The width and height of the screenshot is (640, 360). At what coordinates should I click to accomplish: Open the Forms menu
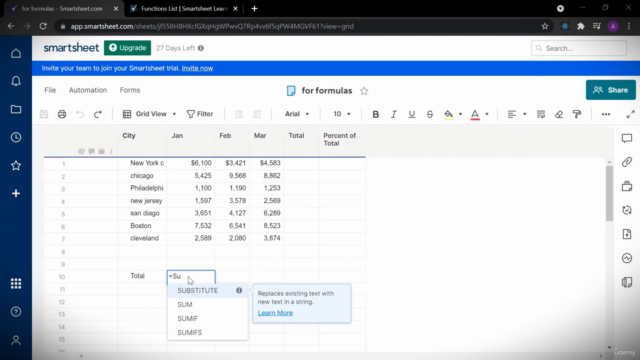130,90
